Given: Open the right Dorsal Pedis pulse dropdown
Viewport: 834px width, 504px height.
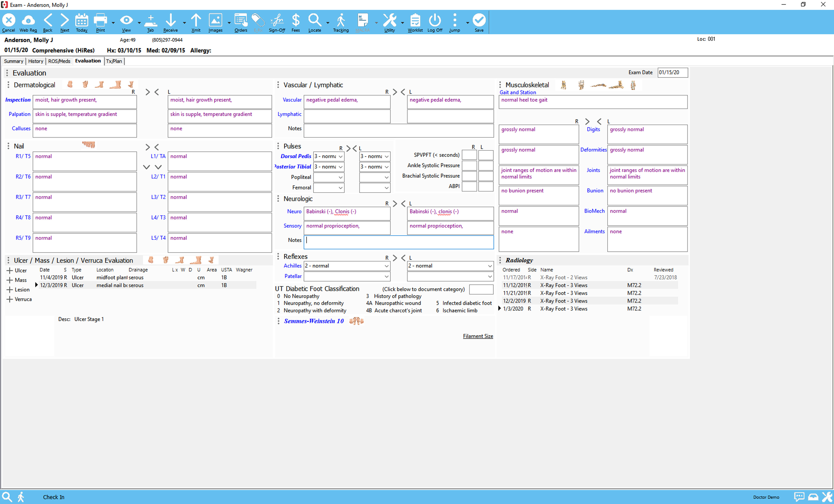Looking at the screenshot, I should (x=341, y=156).
